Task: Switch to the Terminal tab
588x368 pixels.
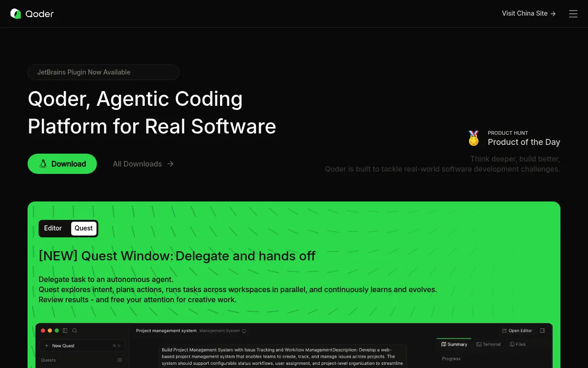Action: click(488, 344)
